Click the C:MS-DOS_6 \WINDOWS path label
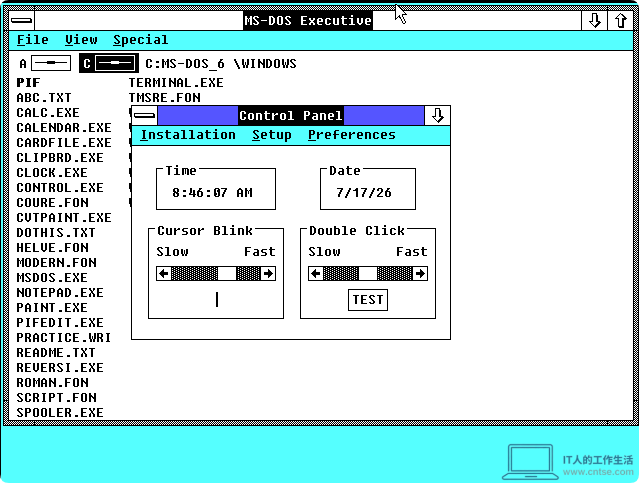 click(221, 64)
